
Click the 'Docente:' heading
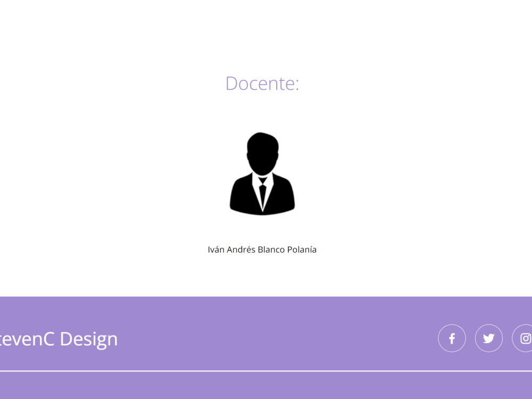(262, 83)
